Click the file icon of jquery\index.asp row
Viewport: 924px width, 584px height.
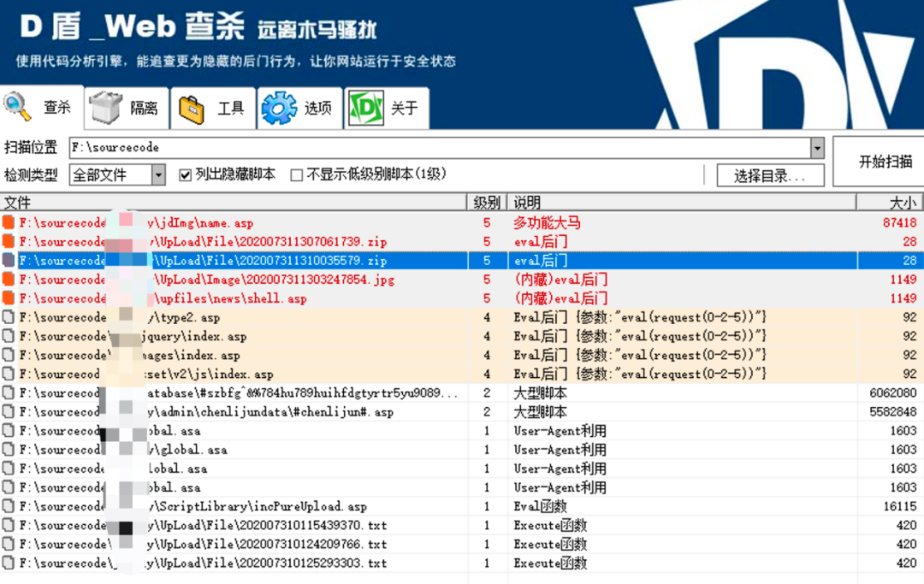pos(9,335)
